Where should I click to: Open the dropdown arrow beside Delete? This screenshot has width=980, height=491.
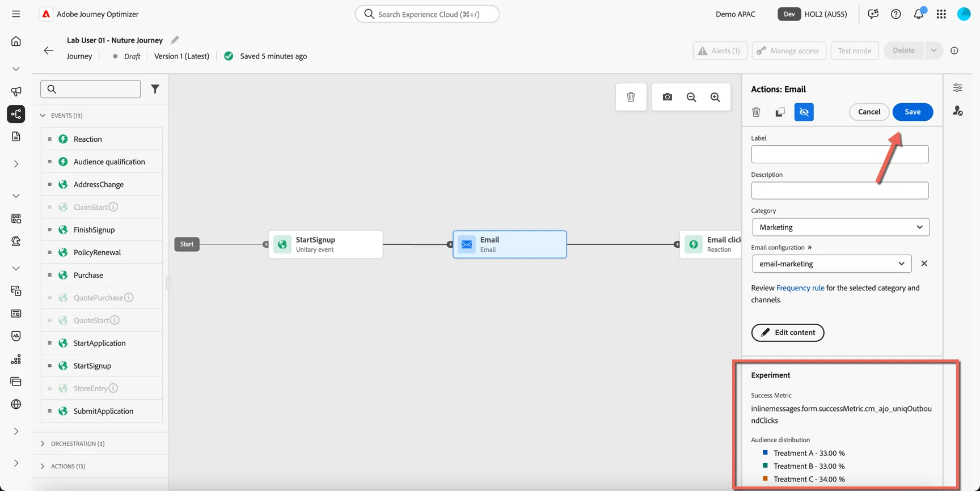pos(933,50)
